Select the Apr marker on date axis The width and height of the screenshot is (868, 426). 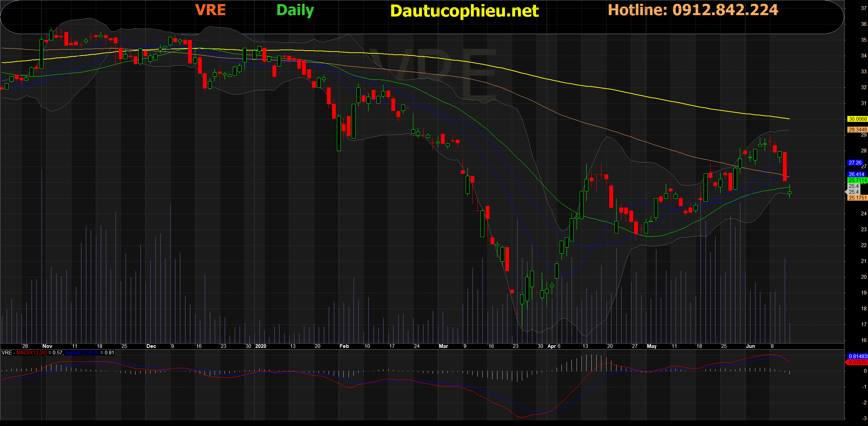551,346
